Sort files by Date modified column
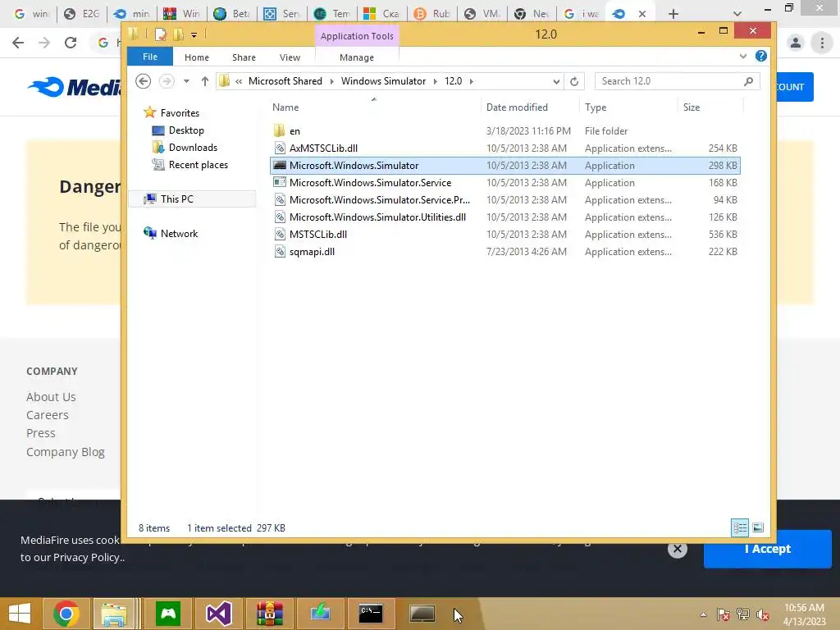 click(517, 107)
